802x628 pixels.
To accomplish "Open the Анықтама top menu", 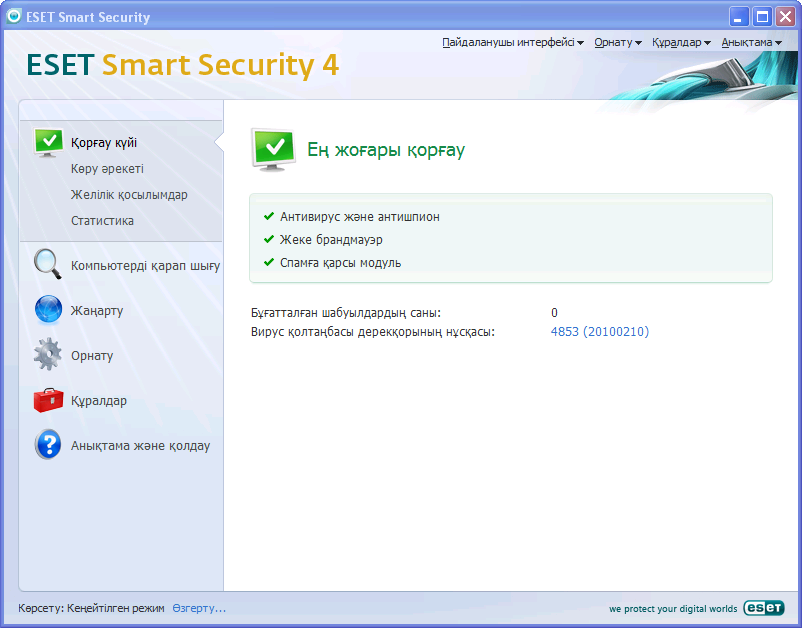I will [752, 42].
